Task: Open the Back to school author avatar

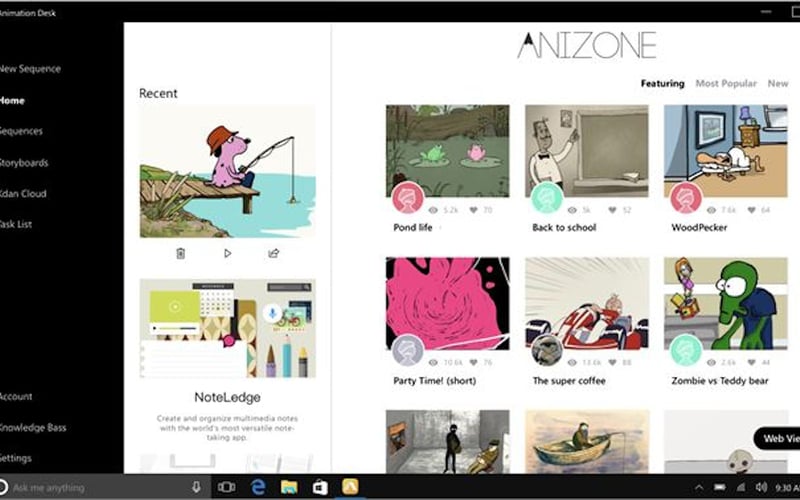Action: click(547, 198)
